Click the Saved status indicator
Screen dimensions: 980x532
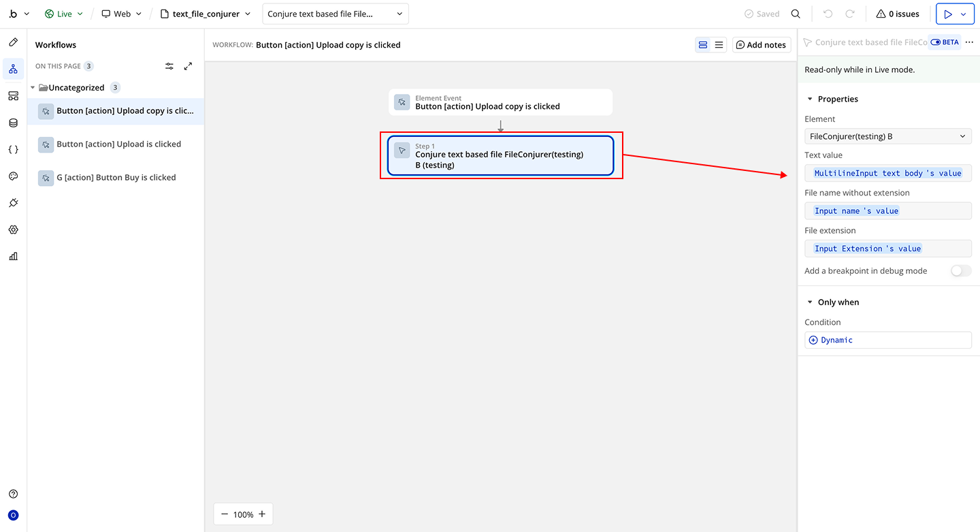pyautogui.click(x=762, y=14)
